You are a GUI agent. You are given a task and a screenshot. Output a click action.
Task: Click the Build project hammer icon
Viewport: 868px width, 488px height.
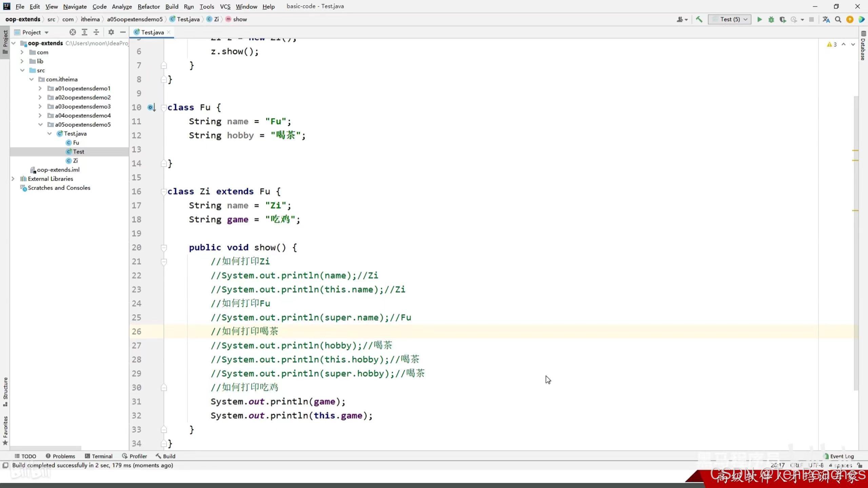click(x=699, y=20)
